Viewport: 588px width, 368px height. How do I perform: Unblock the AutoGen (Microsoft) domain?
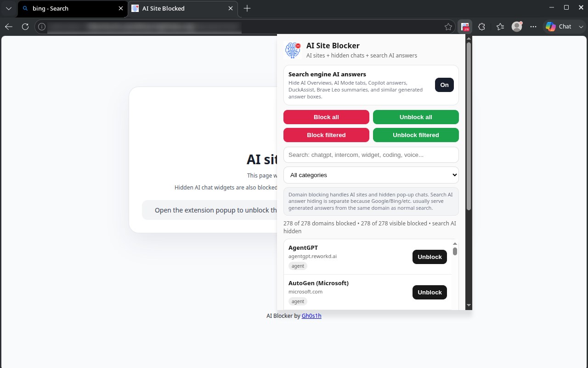tap(430, 292)
